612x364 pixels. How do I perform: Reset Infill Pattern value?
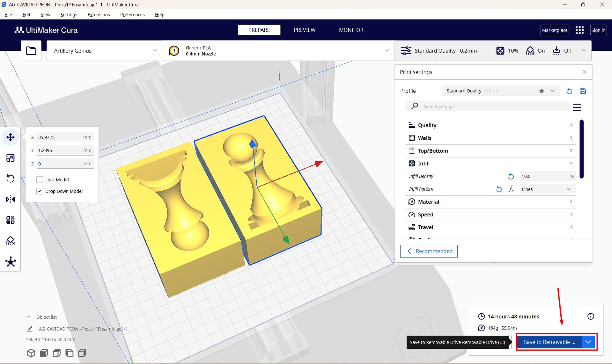tap(499, 189)
